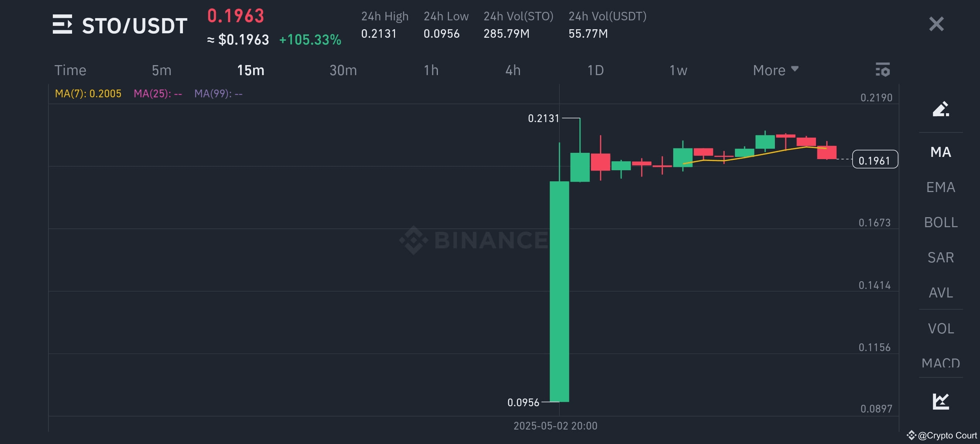This screenshot has height=444, width=980.
Task: Click the current price label 0.1961
Action: tap(874, 160)
